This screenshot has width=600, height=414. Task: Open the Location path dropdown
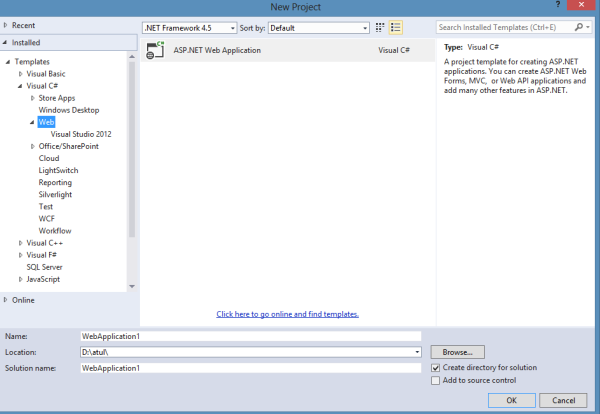tap(417, 352)
